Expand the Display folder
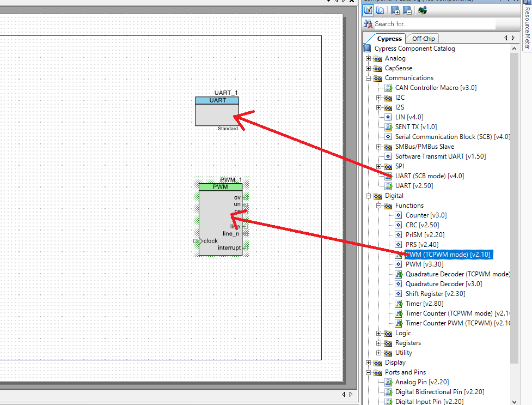 pyautogui.click(x=369, y=363)
